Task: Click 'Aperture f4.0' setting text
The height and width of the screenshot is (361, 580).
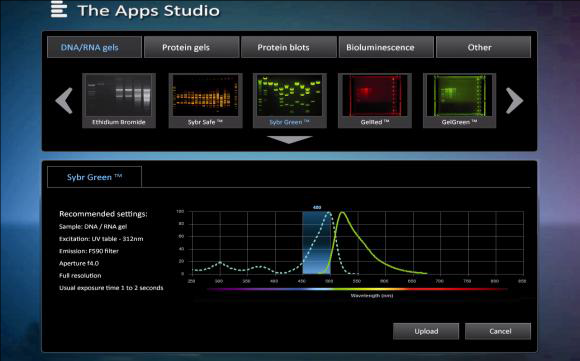Action: [79, 263]
